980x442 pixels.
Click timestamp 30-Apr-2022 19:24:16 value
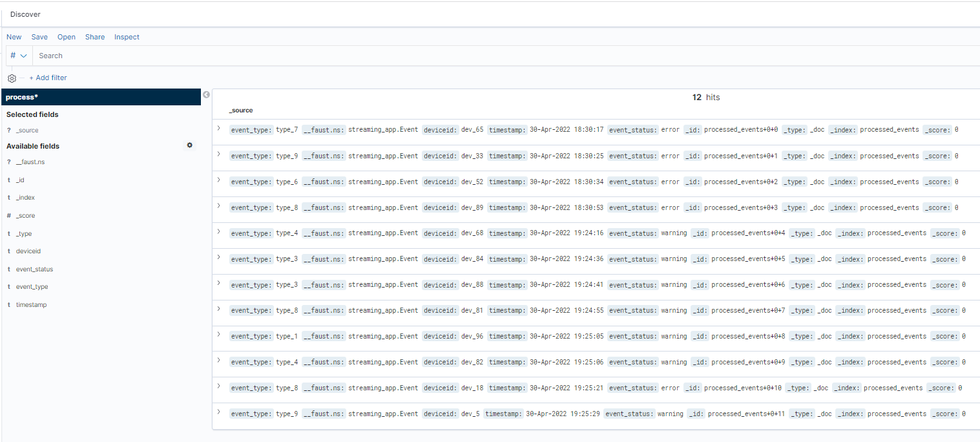[x=567, y=233]
